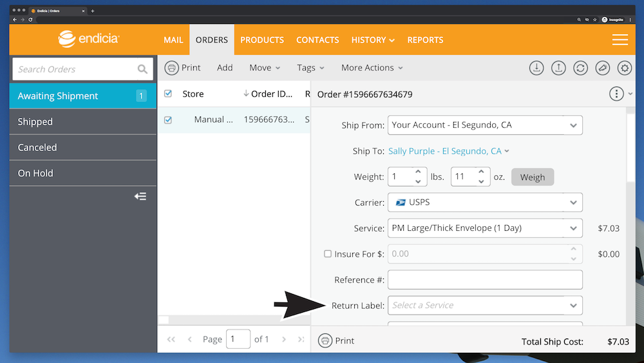Click the Weigh button

tap(533, 177)
